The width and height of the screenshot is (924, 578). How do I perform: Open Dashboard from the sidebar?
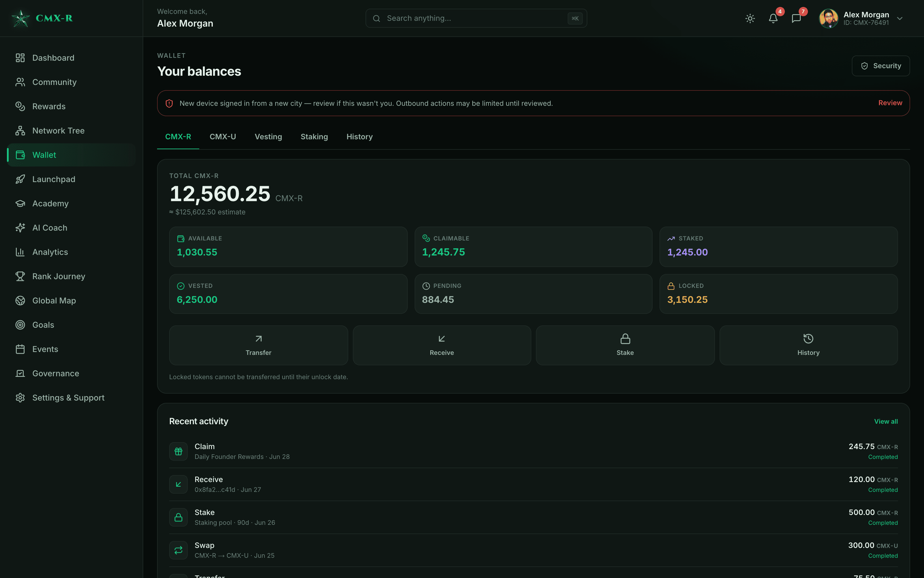point(71,58)
